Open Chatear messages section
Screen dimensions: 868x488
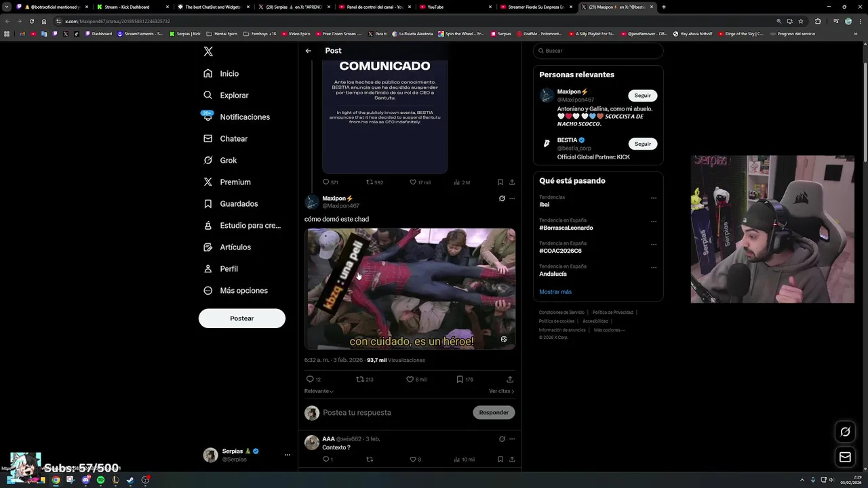pyautogui.click(x=225, y=138)
